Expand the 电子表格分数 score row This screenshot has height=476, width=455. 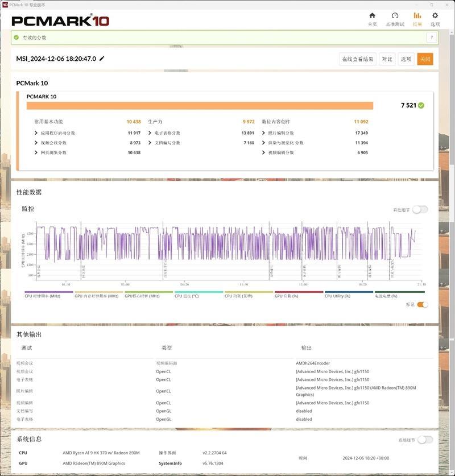tap(150, 133)
